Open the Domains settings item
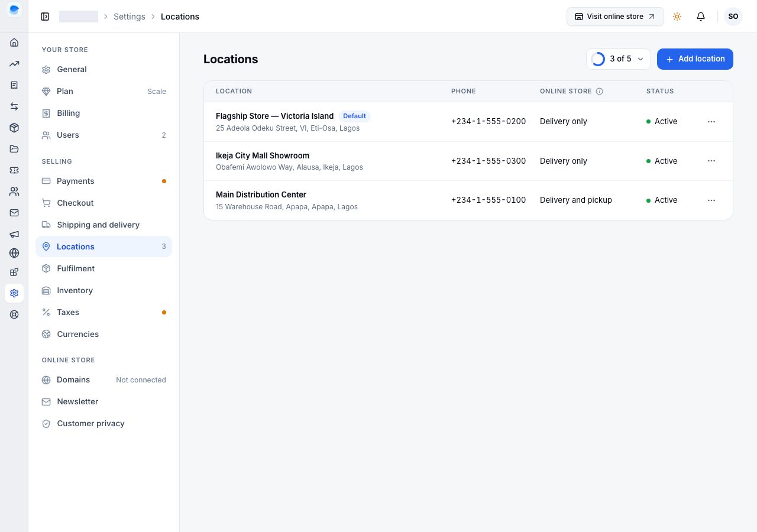The image size is (757, 532). coord(103,380)
